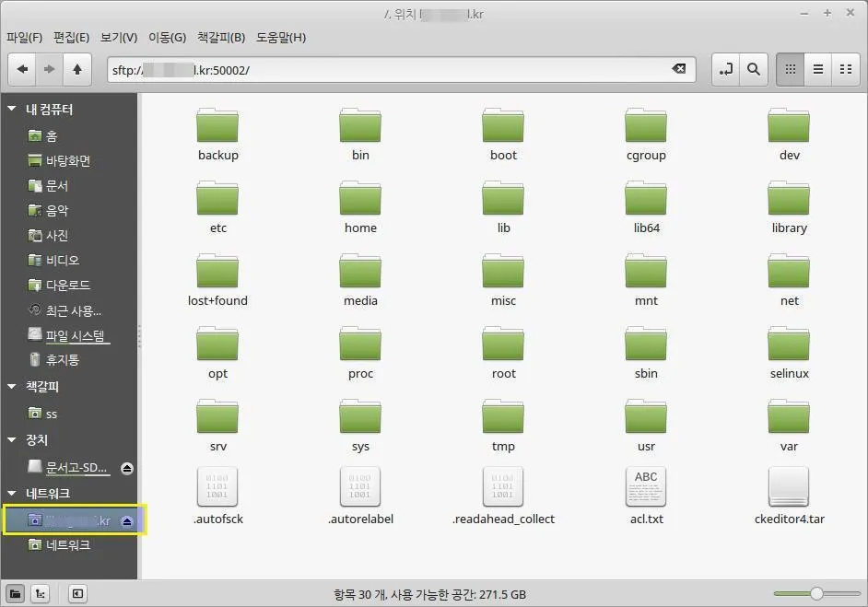The width and height of the screenshot is (868, 607).
Task: Clear the location bar text
Action: pyautogui.click(x=679, y=69)
